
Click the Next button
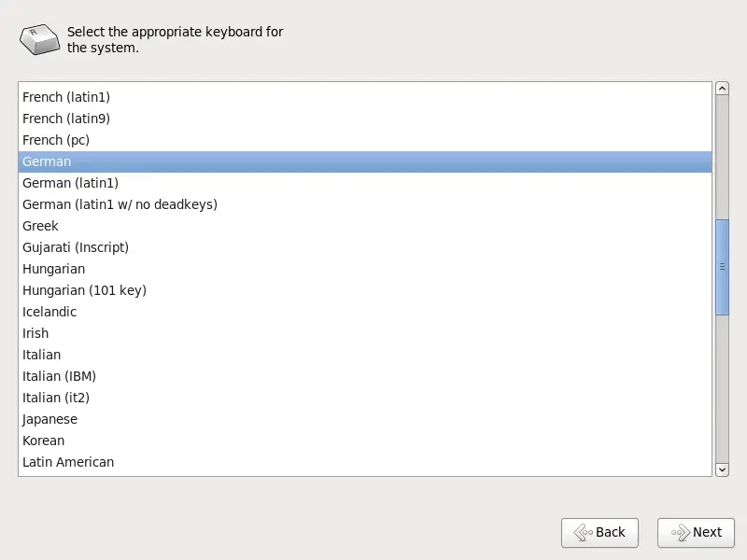(696, 532)
